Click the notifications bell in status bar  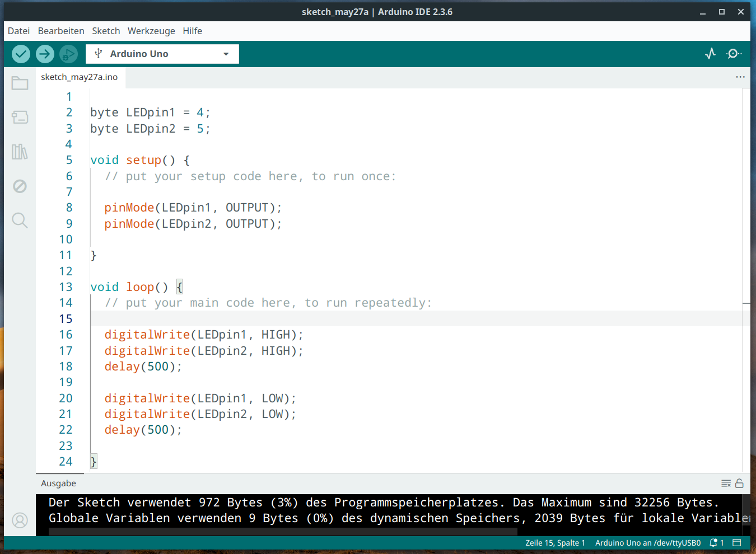coord(716,543)
